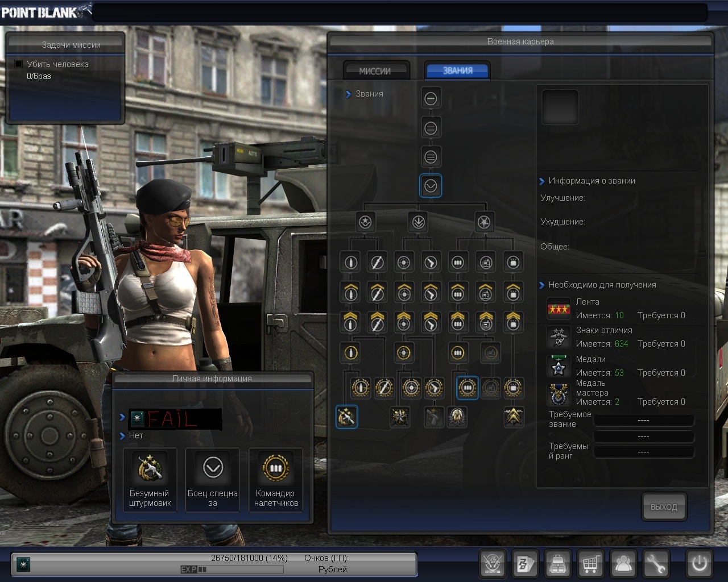
Task: Click the 26750/181000 (14%) experience text
Action: pyautogui.click(x=249, y=558)
